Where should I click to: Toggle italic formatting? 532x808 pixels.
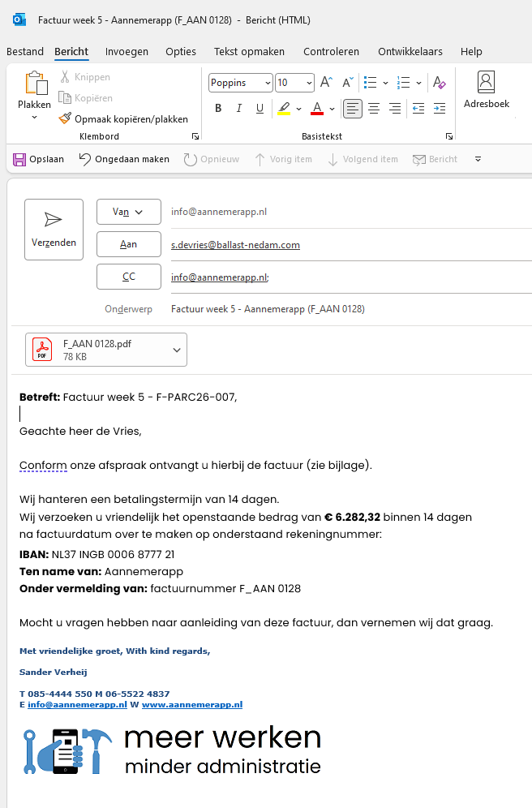(x=238, y=109)
